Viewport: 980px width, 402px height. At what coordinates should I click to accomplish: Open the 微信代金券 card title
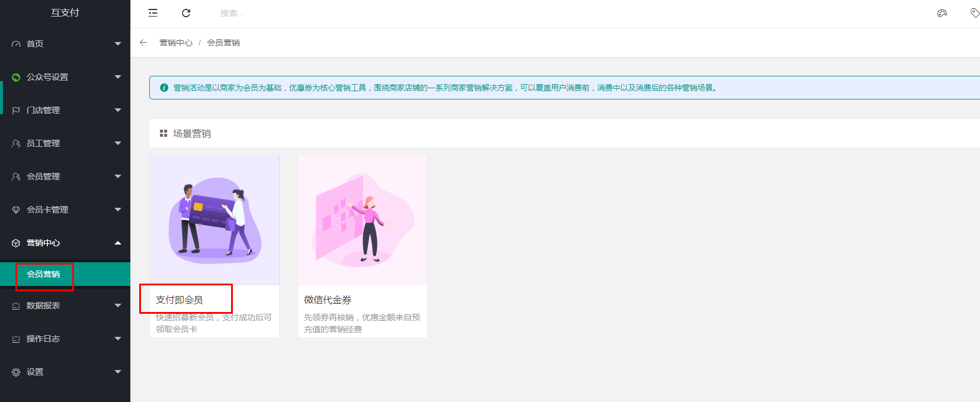(x=328, y=300)
